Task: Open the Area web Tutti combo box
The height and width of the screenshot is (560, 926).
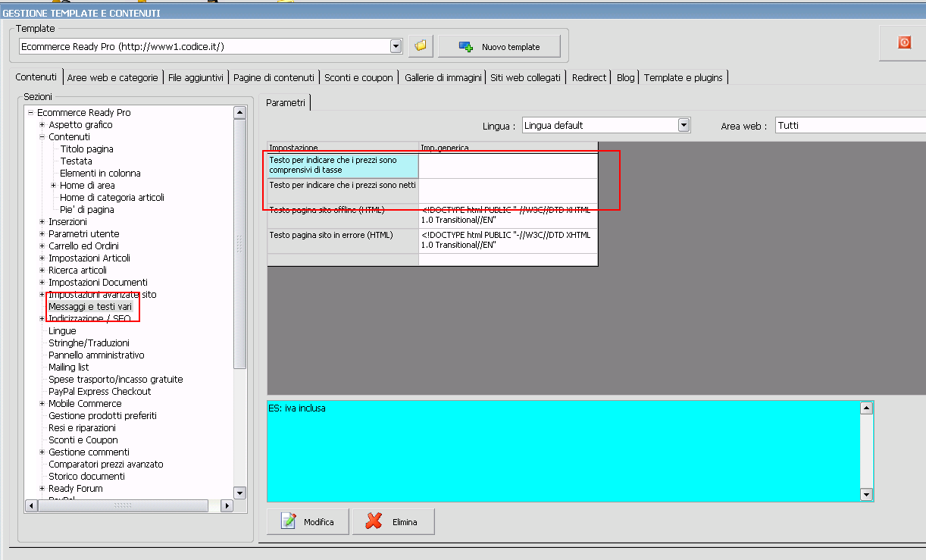Action: pos(850,125)
